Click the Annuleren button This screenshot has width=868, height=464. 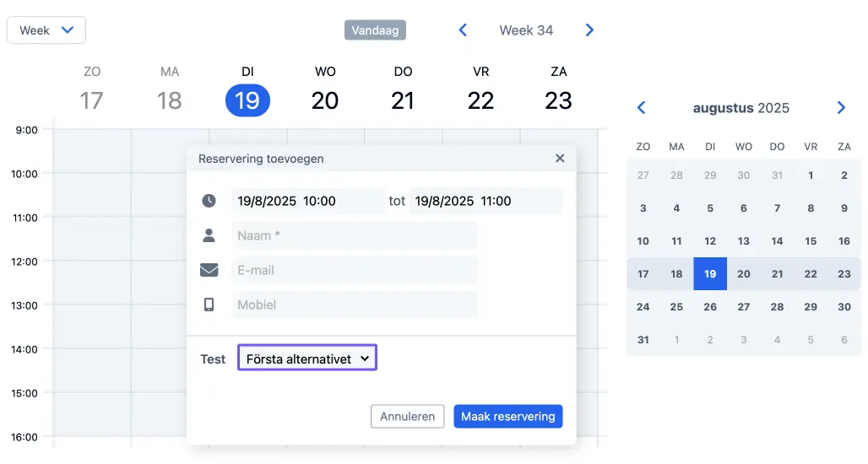408,417
